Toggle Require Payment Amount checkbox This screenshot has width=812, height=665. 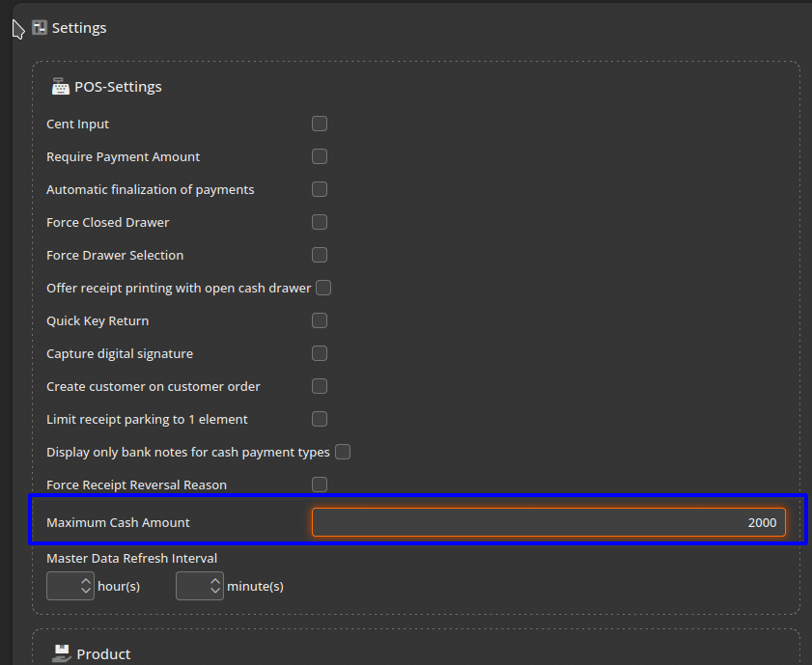320,156
